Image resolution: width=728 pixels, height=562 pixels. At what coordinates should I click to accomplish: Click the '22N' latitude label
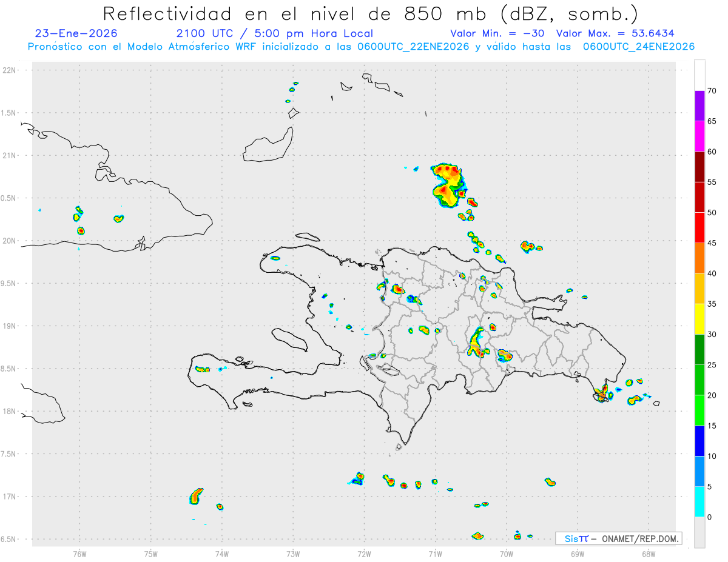(x=10, y=70)
